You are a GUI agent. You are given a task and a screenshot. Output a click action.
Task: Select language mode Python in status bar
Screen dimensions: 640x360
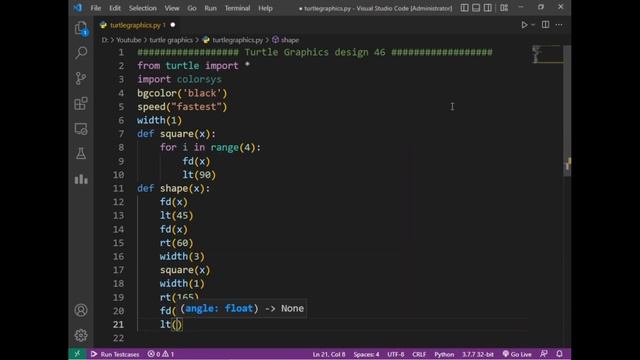click(x=444, y=354)
